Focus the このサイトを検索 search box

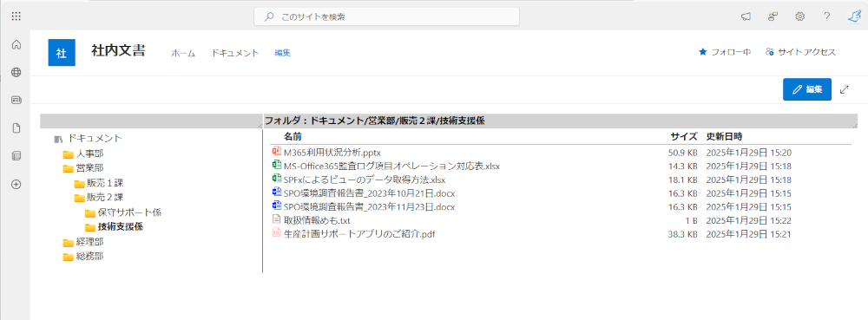(x=386, y=16)
